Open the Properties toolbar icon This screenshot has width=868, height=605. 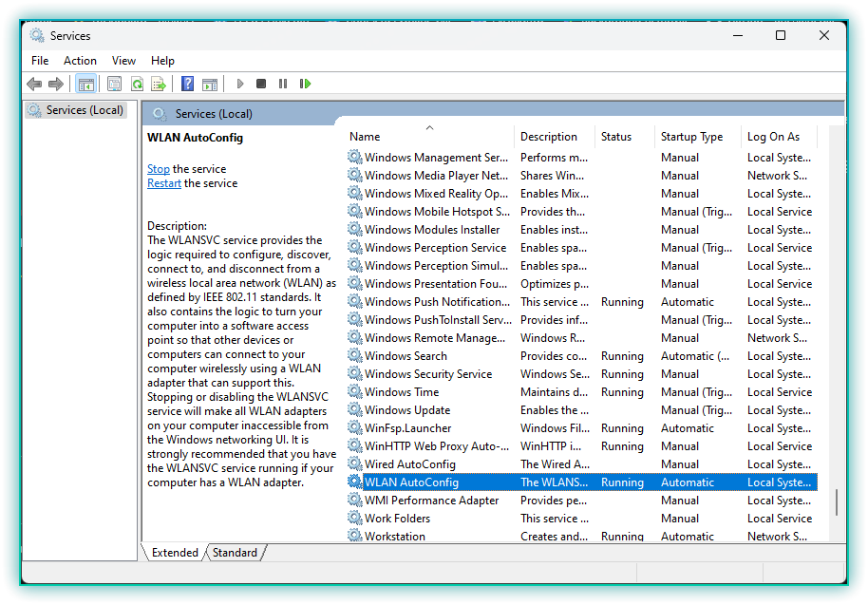coord(115,84)
